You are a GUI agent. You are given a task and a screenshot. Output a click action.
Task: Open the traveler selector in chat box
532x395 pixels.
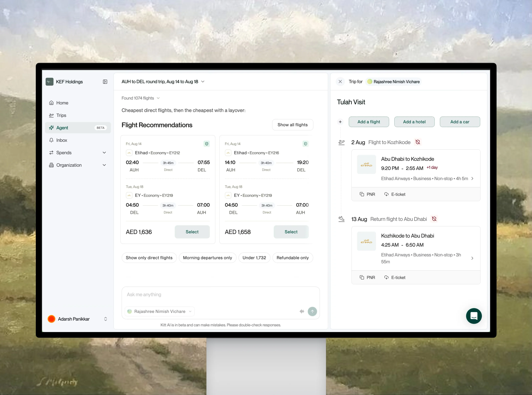click(160, 311)
